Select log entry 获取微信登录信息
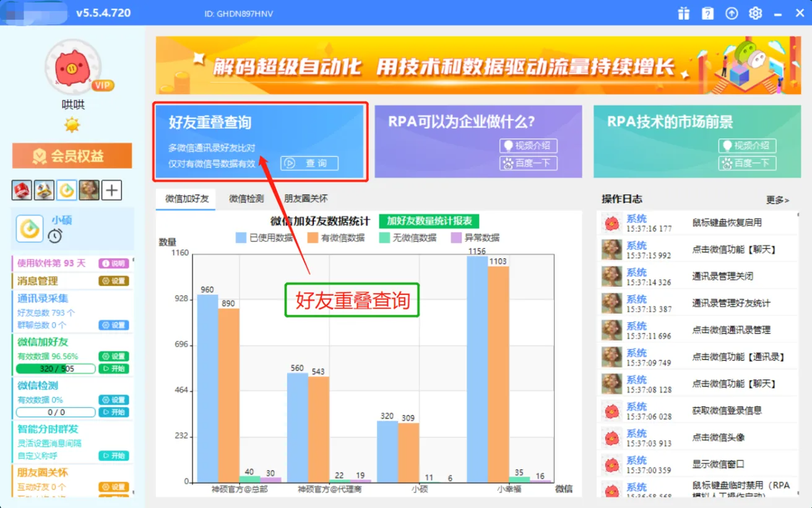 [698, 411]
